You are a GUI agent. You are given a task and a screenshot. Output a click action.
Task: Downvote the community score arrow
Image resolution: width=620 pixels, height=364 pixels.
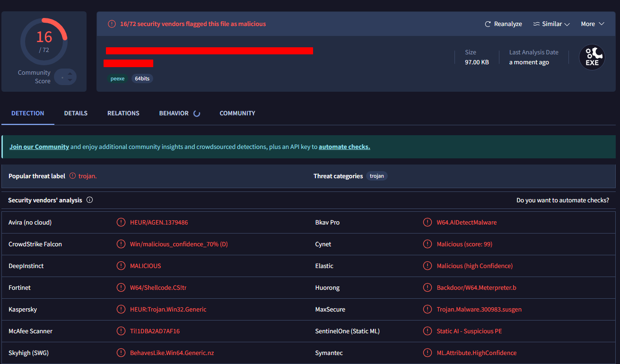pos(70,80)
